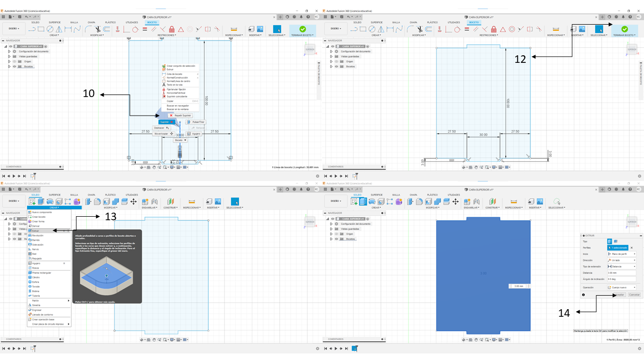Click Create Sketch icon in bottom-left window toolbar
Viewport: 644px width, 362px height.
[x=32, y=202]
